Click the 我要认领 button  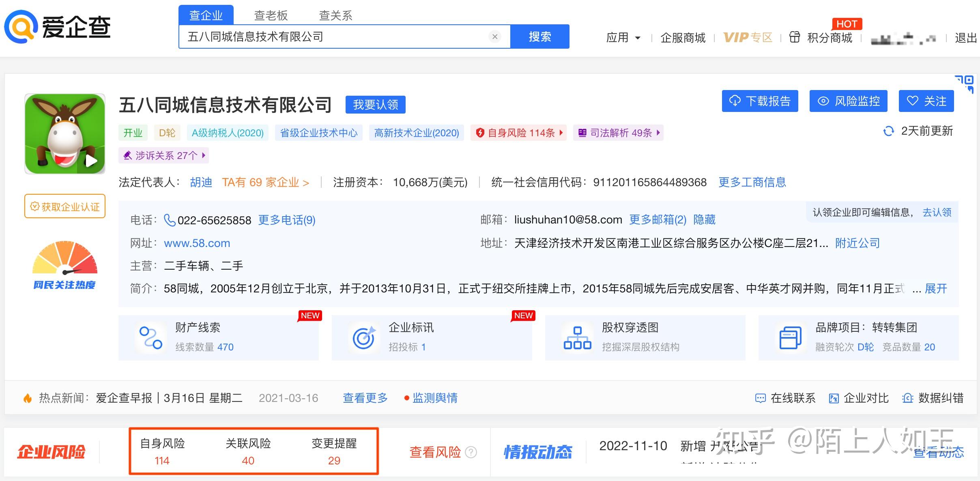tap(376, 105)
